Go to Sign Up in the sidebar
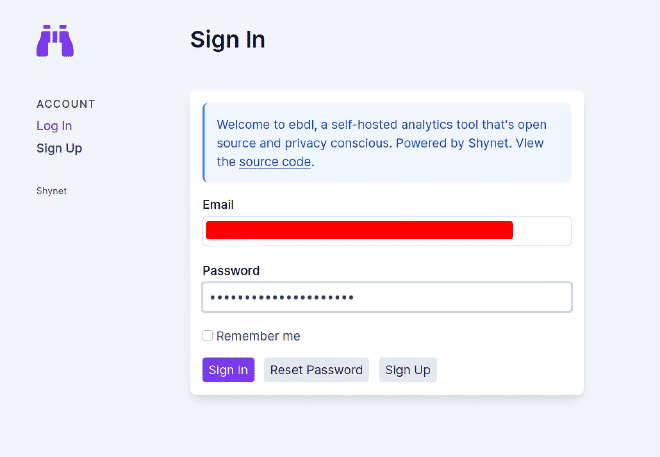Screen dimensions: 660x457 (59, 148)
